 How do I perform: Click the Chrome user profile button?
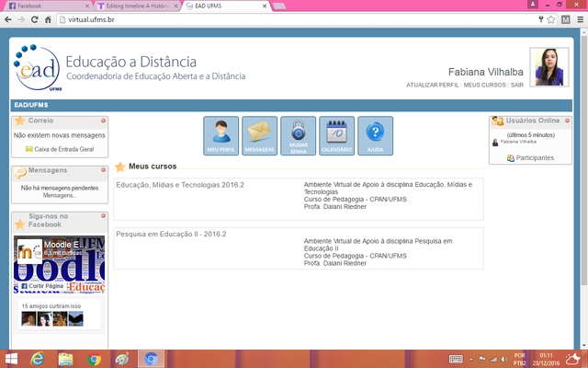click(x=533, y=4)
